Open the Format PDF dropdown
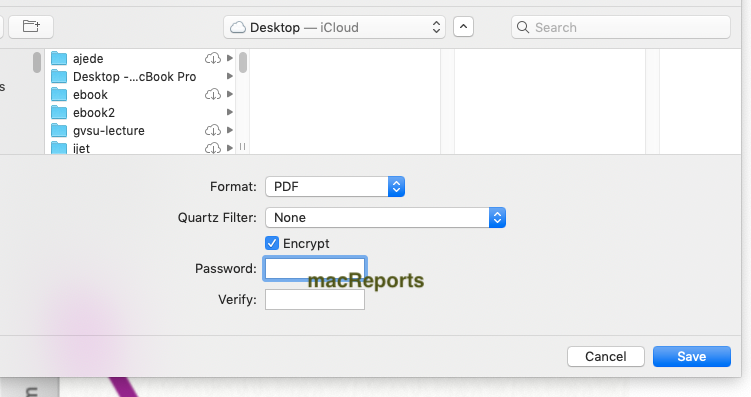 coord(335,186)
